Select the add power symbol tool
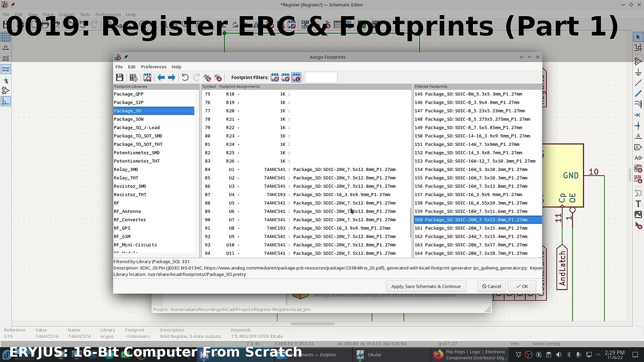The image size is (644, 362). tap(638, 72)
